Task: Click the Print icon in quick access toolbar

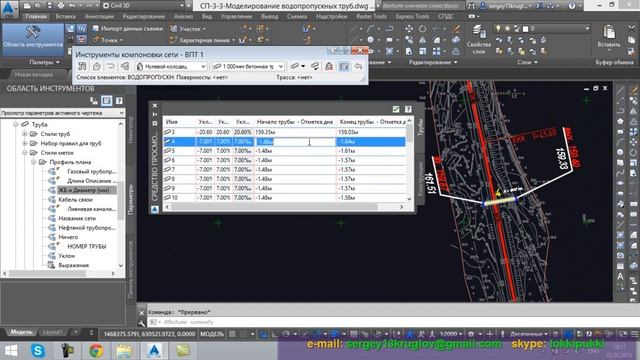Action: [x=60, y=6]
